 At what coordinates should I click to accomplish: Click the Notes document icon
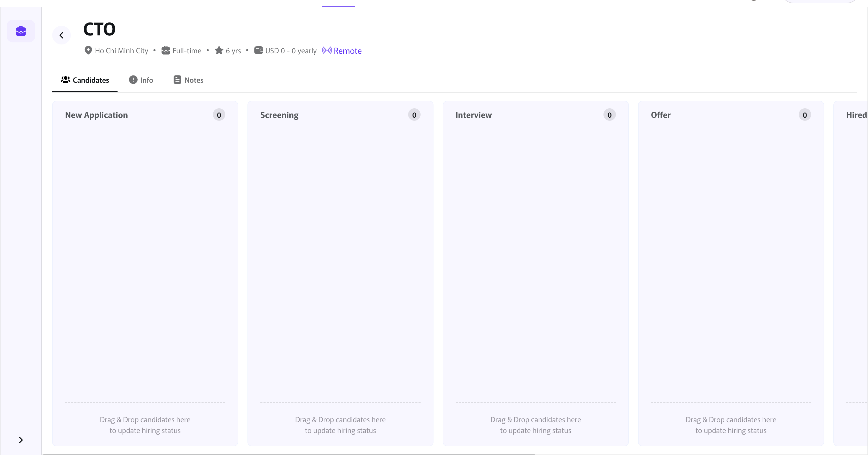(177, 80)
